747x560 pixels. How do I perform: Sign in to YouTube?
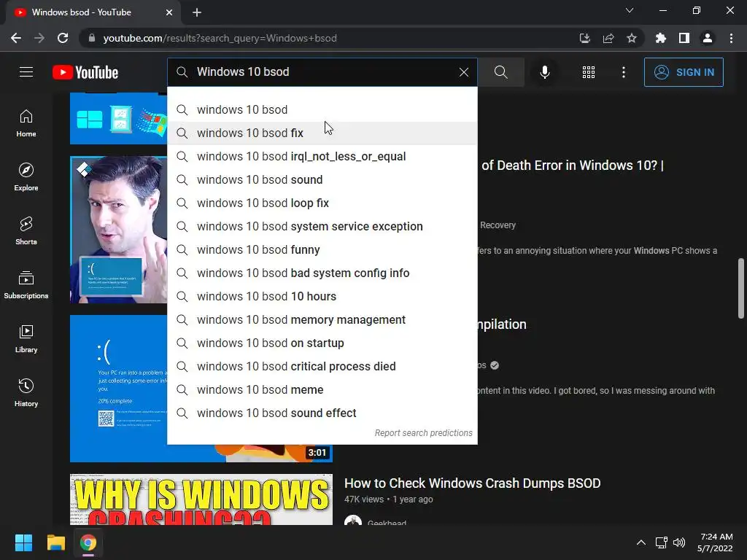point(683,72)
